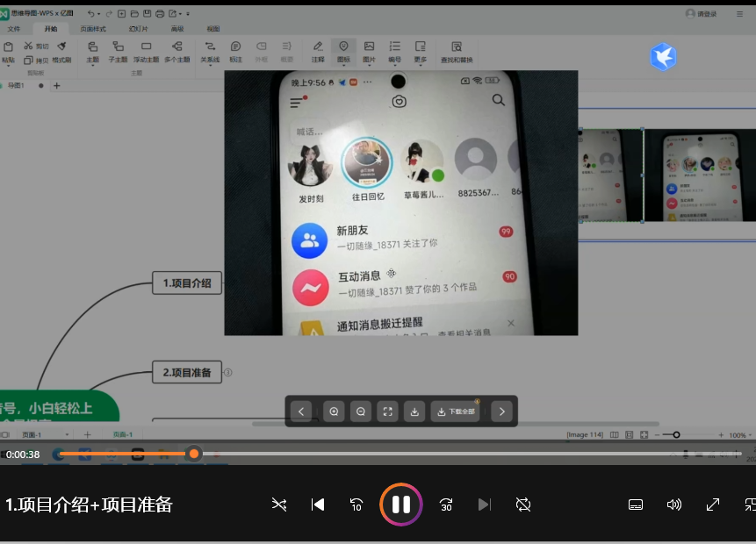Select the 2.项目准备 node

[x=187, y=372]
